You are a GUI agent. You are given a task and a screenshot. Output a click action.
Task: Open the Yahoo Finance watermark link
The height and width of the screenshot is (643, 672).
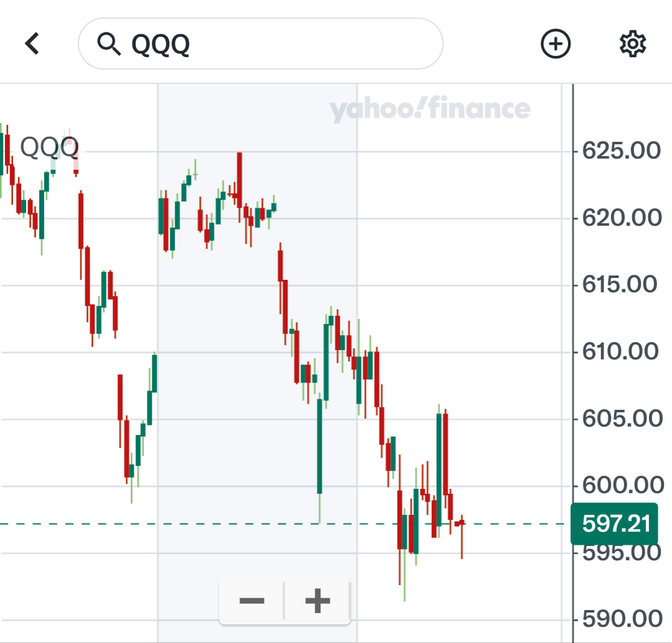(x=430, y=110)
